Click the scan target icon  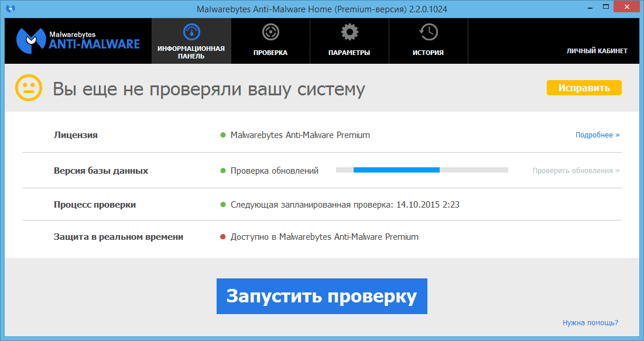coord(270,32)
